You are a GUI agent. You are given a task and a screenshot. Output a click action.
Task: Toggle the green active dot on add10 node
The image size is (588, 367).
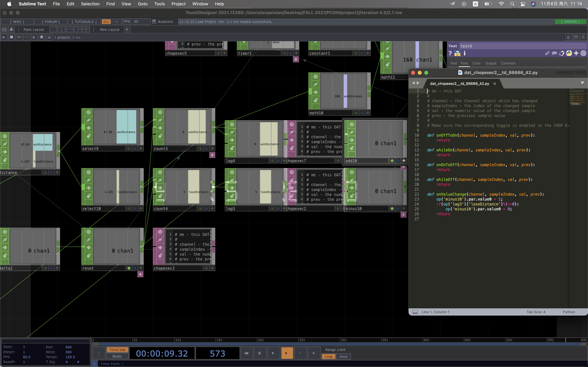click(x=392, y=161)
